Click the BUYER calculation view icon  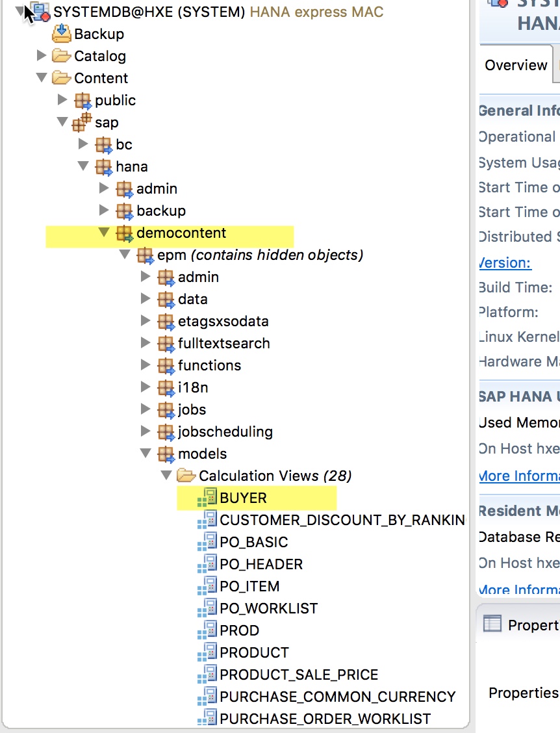point(207,497)
